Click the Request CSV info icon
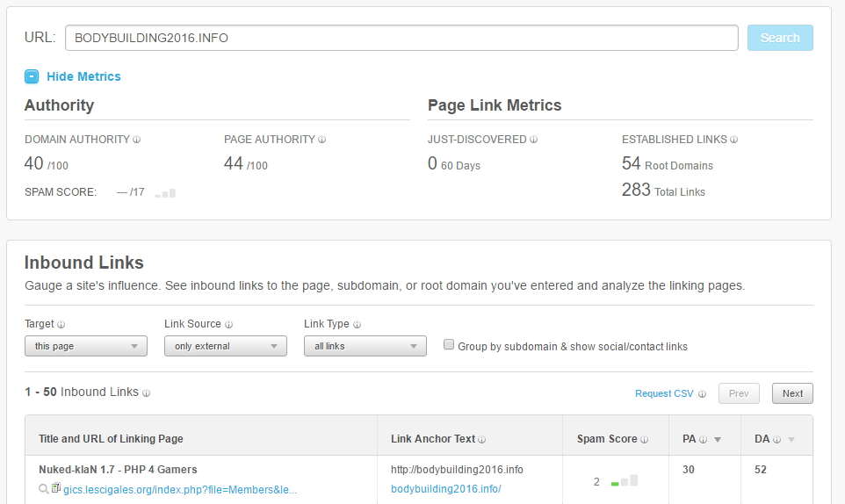Viewport: 845px width, 504px height. click(702, 393)
